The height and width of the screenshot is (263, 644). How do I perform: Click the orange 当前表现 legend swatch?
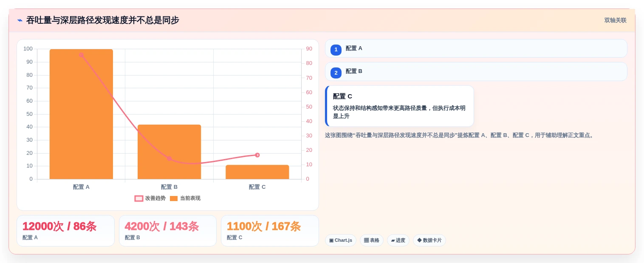point(174,199)
